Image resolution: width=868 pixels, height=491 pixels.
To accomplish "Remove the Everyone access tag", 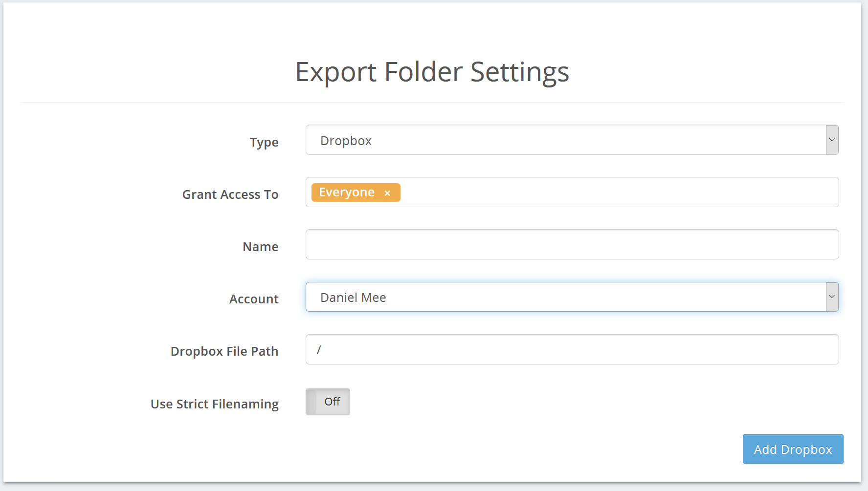I will coord(387,193).
